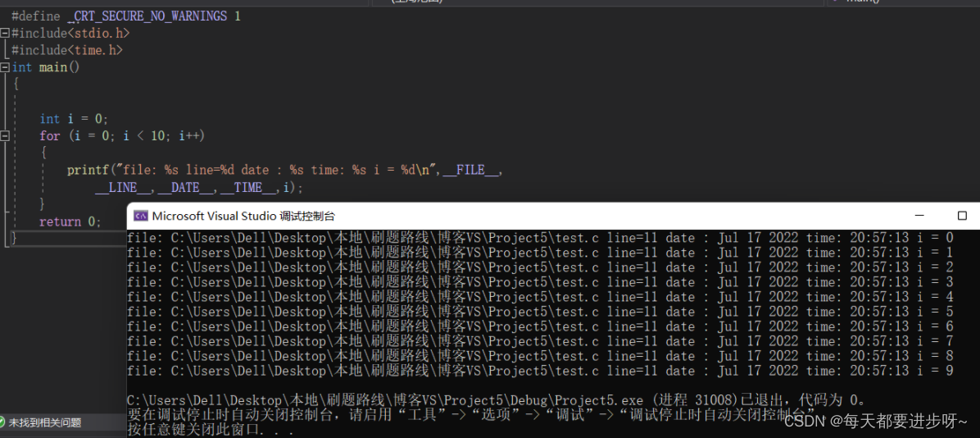The width and height of the screenshot is (980, 438).
Task: Click the console output line ending "i = 1"
Action: click(540, 253)
